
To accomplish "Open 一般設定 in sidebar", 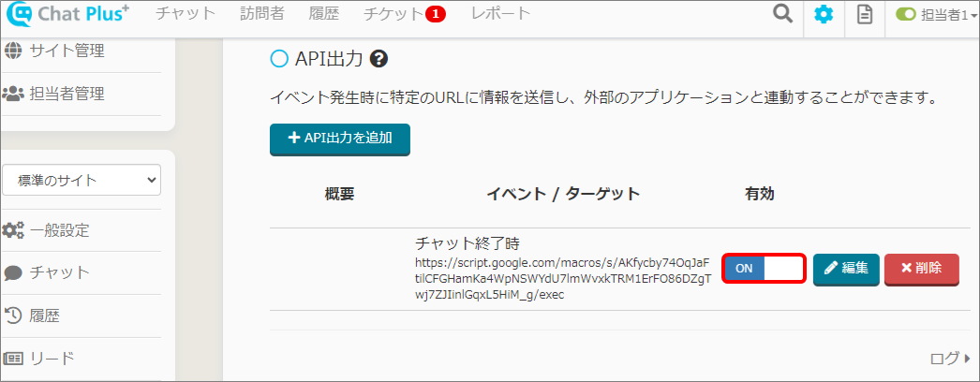I will [59, 230].
